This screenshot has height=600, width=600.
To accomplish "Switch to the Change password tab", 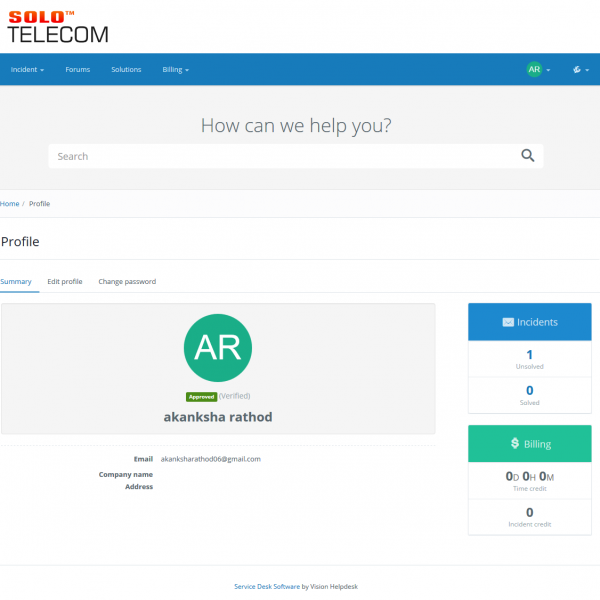I will [127, 282].
